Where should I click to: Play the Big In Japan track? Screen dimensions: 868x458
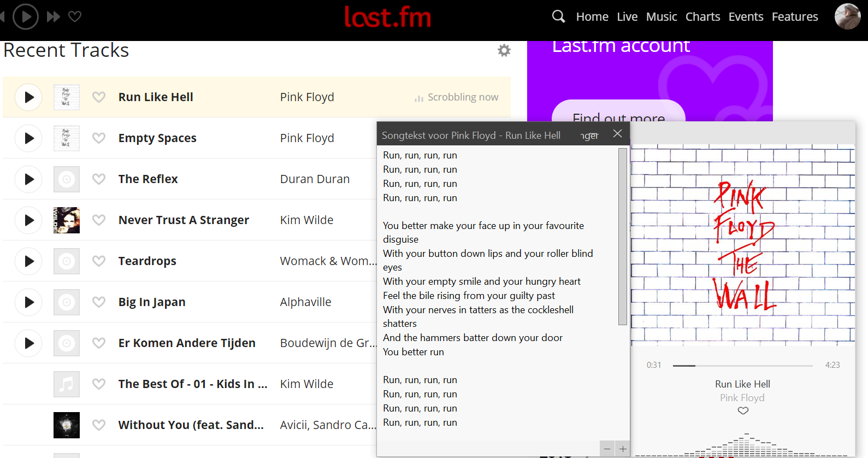click(29, 302)
